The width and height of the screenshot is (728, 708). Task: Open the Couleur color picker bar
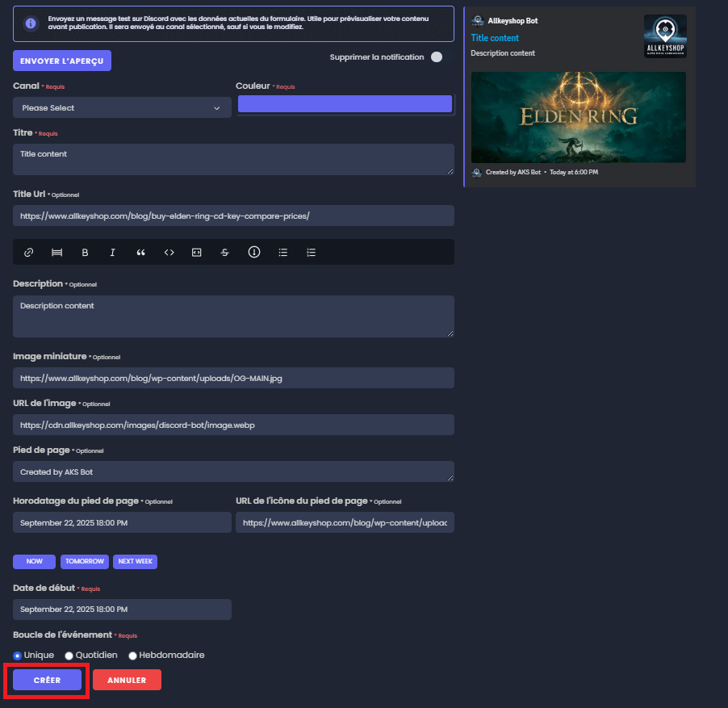(x=345, y=104)
